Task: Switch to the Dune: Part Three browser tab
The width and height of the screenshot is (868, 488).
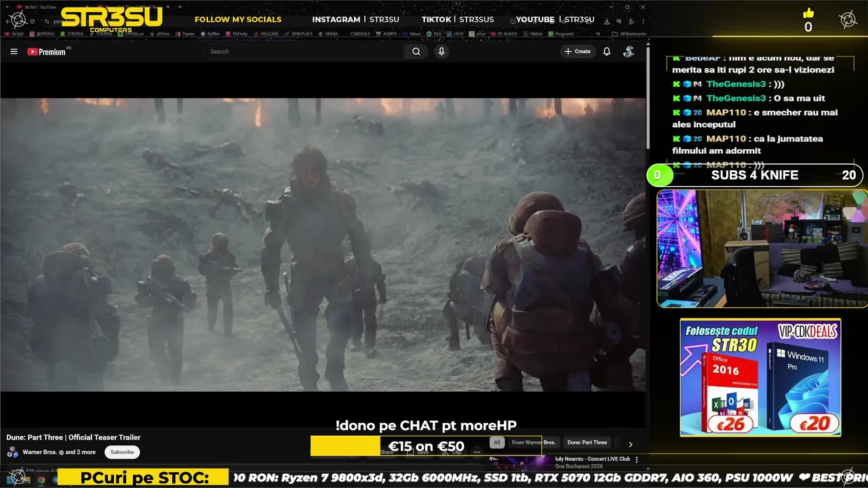Action: pyautogui.click(x=132, y=7)
